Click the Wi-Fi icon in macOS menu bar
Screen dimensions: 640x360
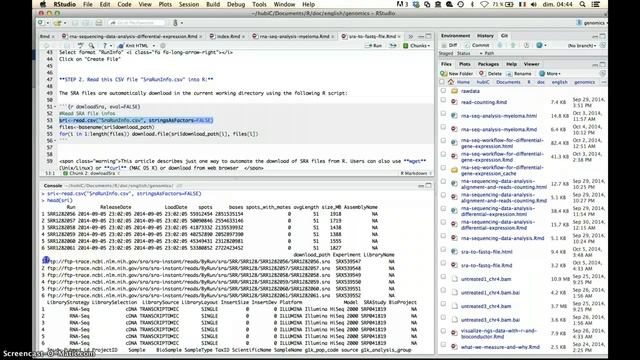[484, 4]
